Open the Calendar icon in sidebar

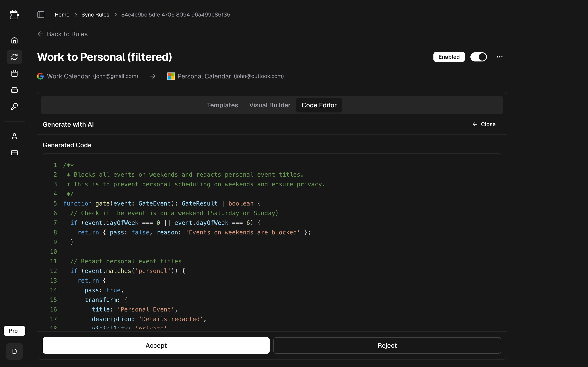tap(14, 73)
